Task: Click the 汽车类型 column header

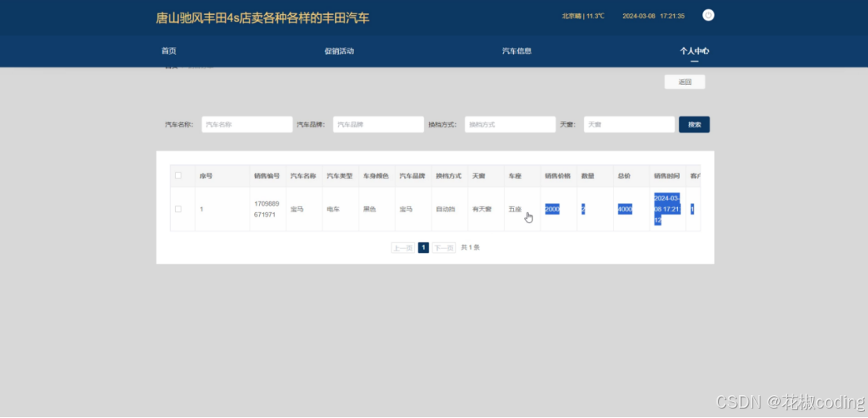Action: 339,176
